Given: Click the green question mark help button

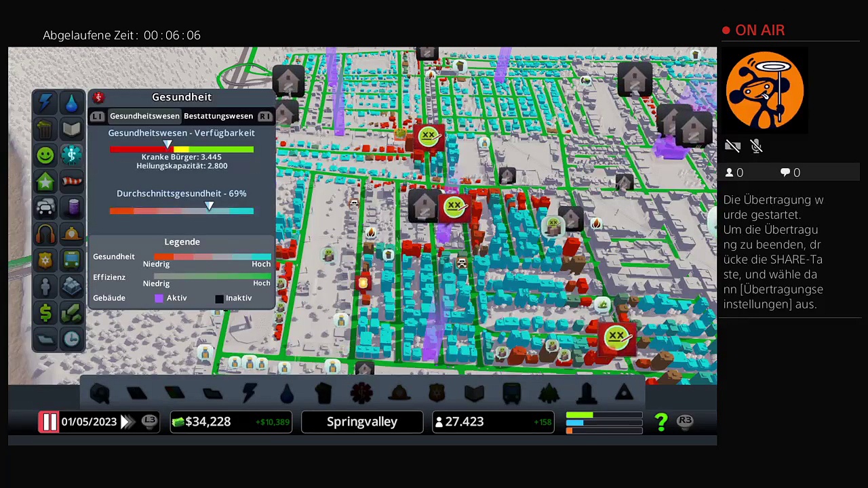Looking at the screenshot, I should (661, 422).
